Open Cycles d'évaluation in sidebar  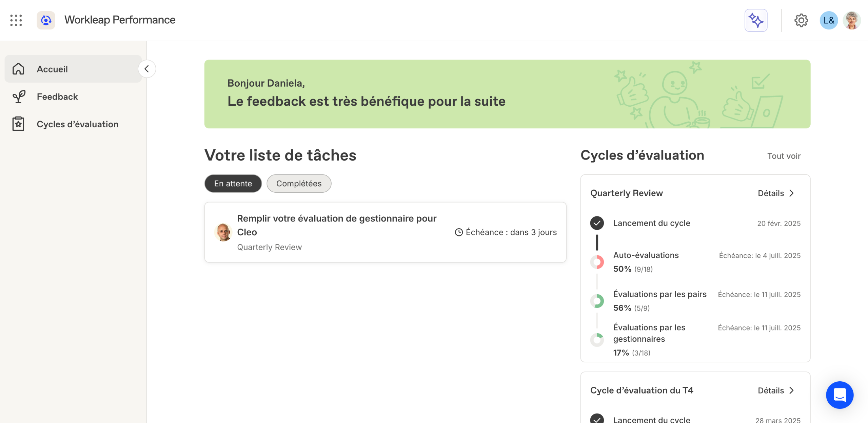77,124
